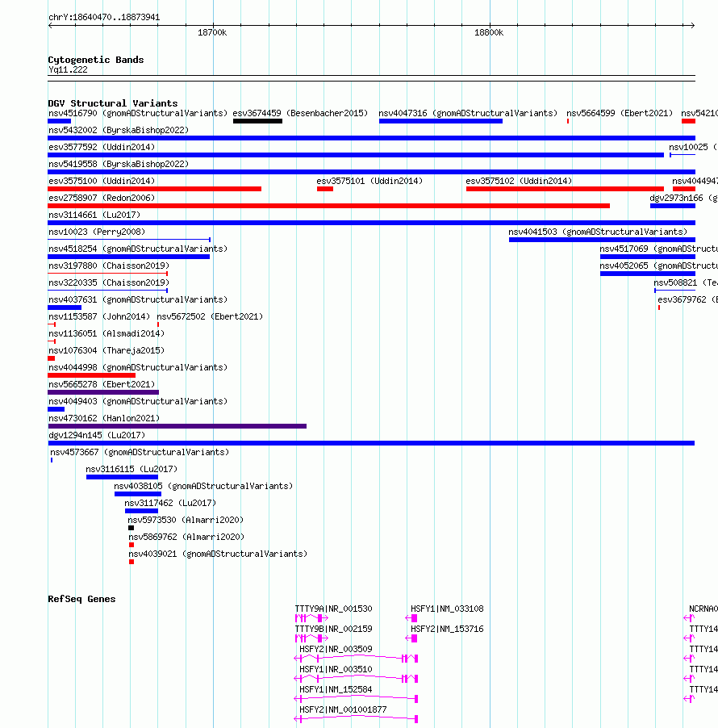Select nsv3220335 Chaisson2019 label

point(109,282)
